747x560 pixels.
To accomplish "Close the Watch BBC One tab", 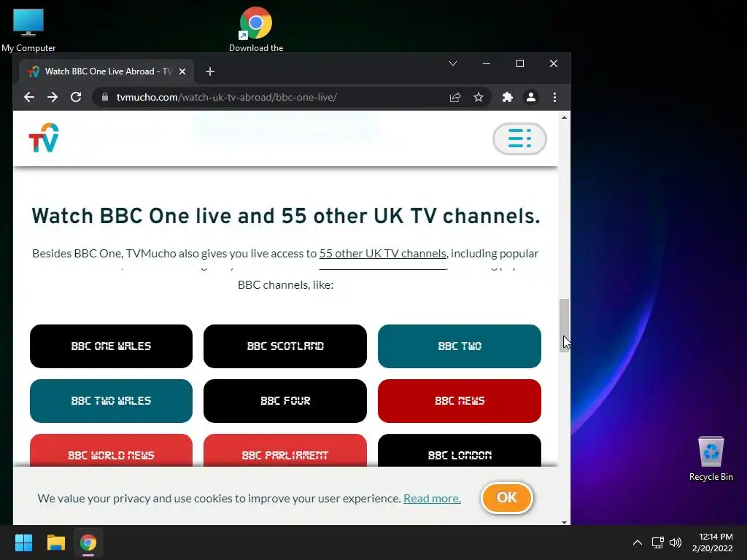I will click(x=182, y=71).
